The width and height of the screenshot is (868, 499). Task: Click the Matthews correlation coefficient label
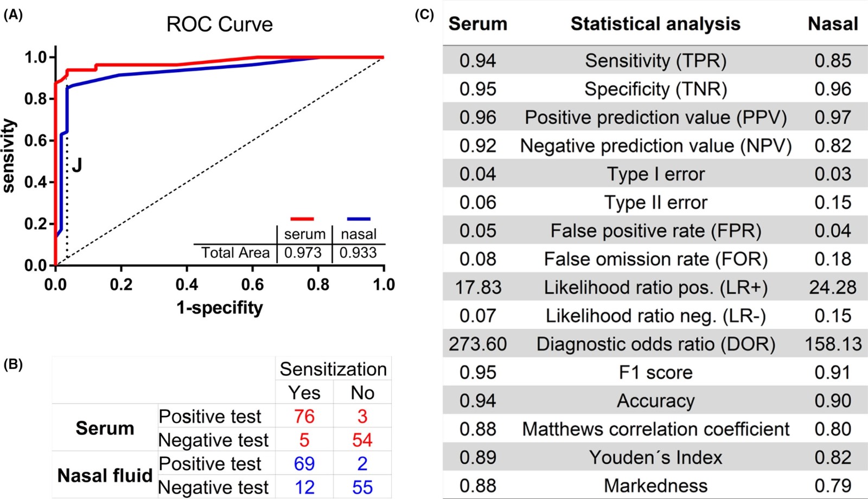pos(655,429)
